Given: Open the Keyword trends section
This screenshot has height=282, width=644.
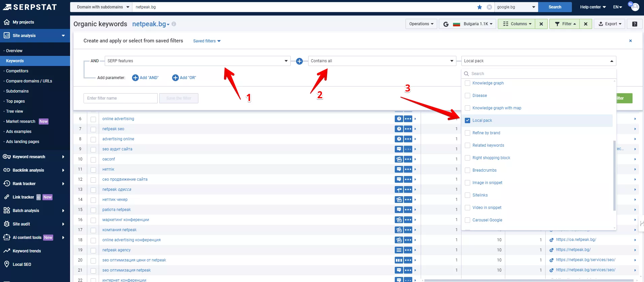Looking at the screenshot, I should click(x=35, y=251).
